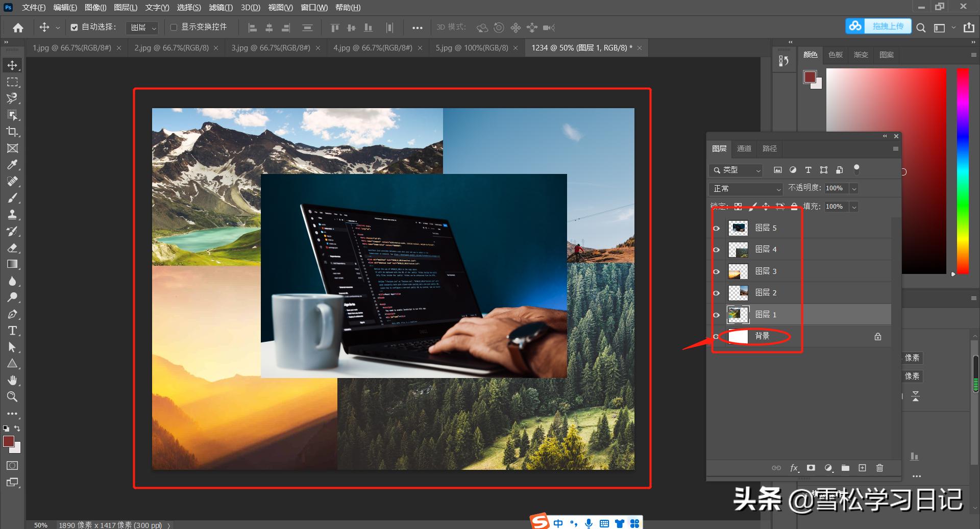Expand the 不透明度 opacity dropdown arrow
980x529 pixels.
(854, 189)
